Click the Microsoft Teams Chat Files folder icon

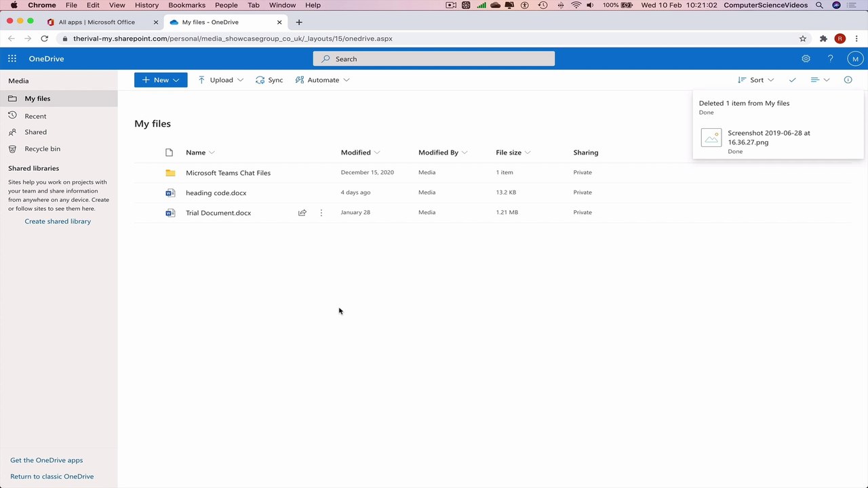(x=170, y=173)
